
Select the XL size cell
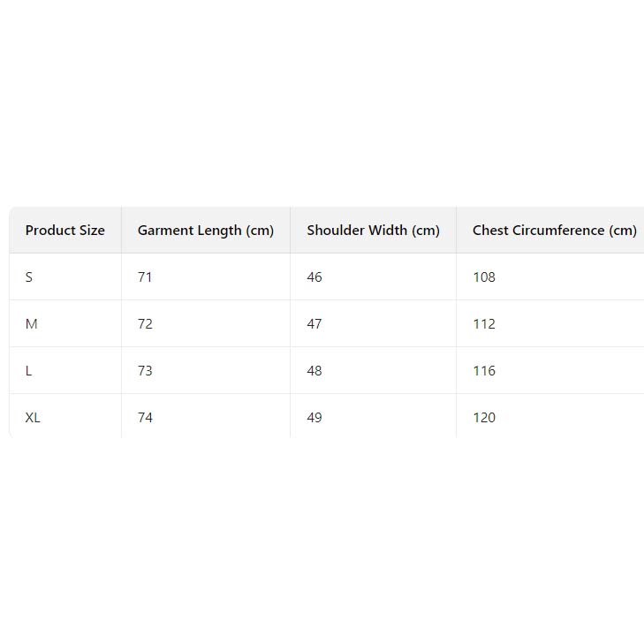pyautogui.click(x=33, y=418)
